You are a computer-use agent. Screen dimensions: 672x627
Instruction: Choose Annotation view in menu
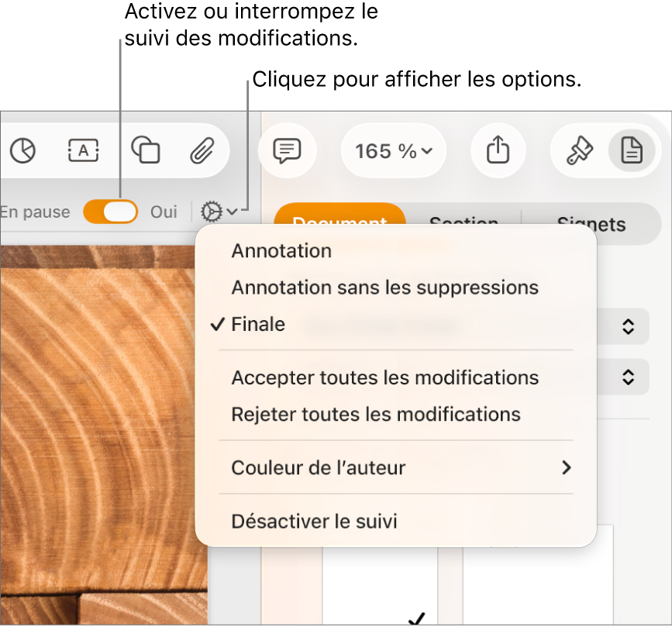point(396,250)
